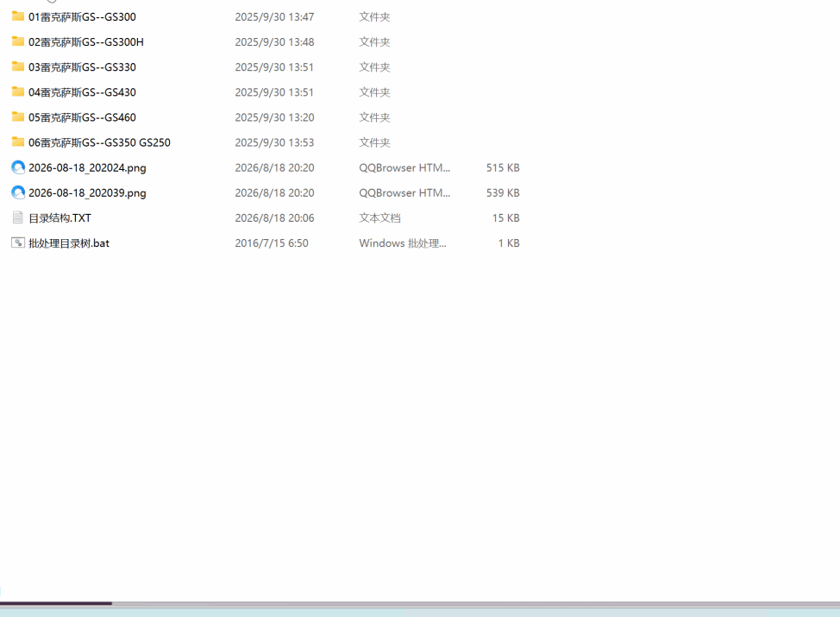The width and height of the screenshot is (840, 617).
Task: Click folder icon of 04雷克萨斯GS--GS430
Action: 17,91
